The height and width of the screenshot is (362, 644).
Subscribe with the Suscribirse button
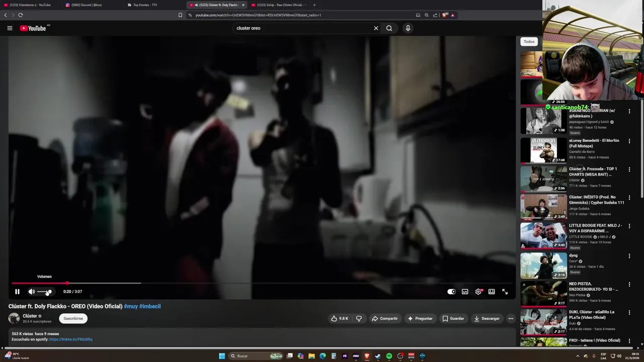73,318
